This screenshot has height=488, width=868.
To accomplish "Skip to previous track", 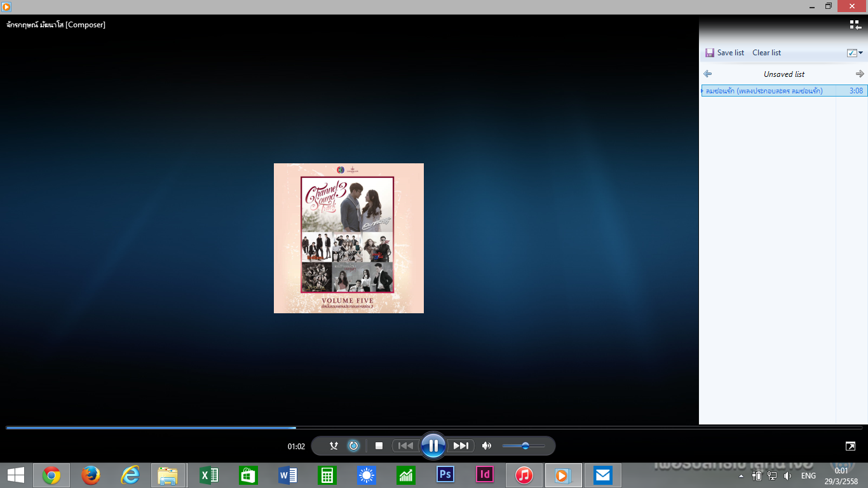I will click(405, 446).
